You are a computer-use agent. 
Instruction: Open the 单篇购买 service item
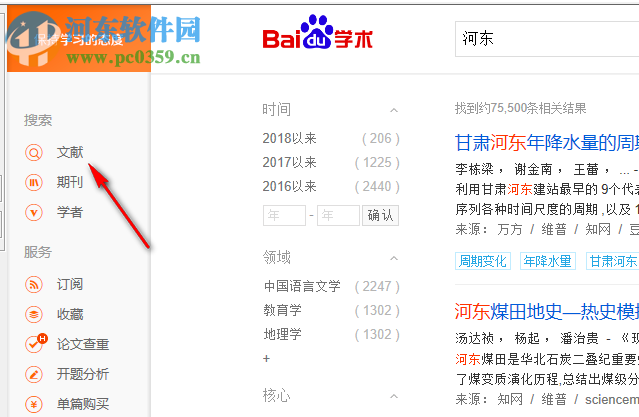pos(83,404)
